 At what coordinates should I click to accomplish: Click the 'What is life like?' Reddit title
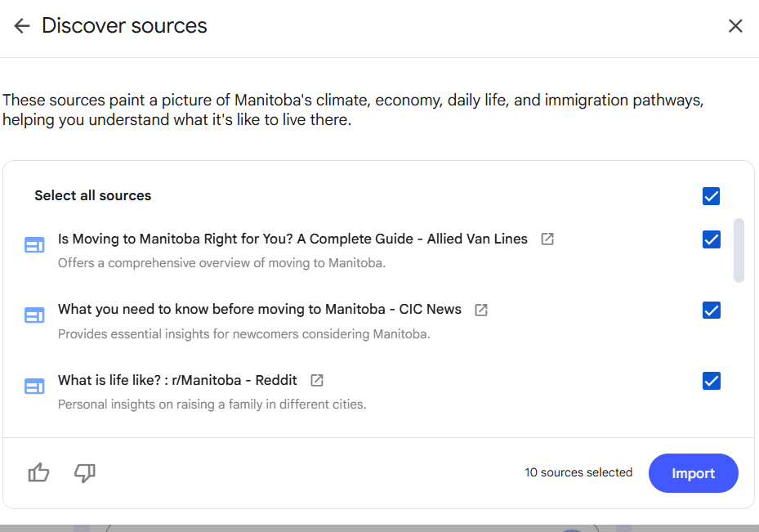(x=177, y=381)
